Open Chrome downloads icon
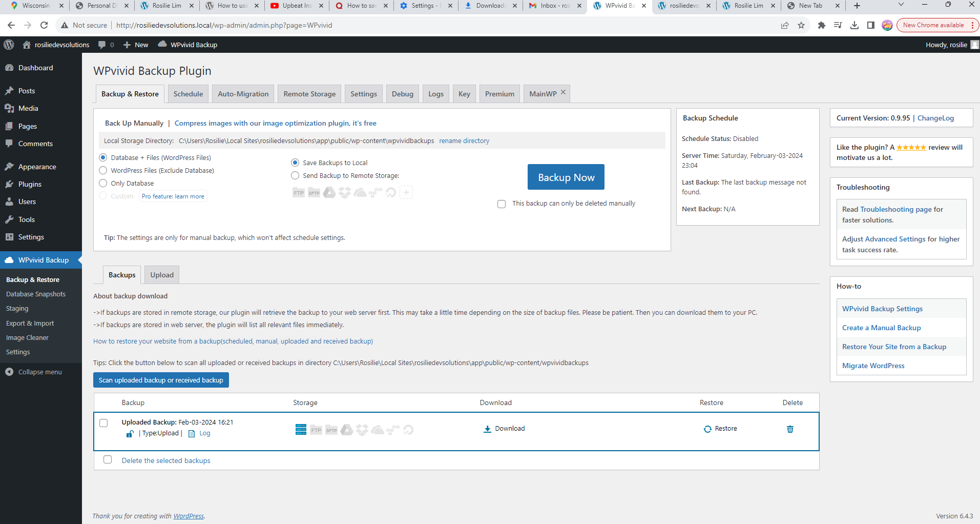 (x=854, y=25)
